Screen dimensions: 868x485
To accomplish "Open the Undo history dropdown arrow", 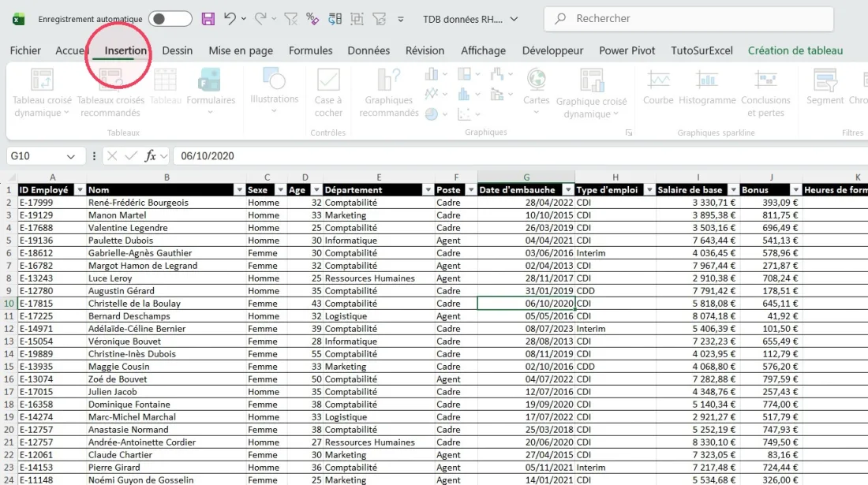I will click(x=244, y=19).
